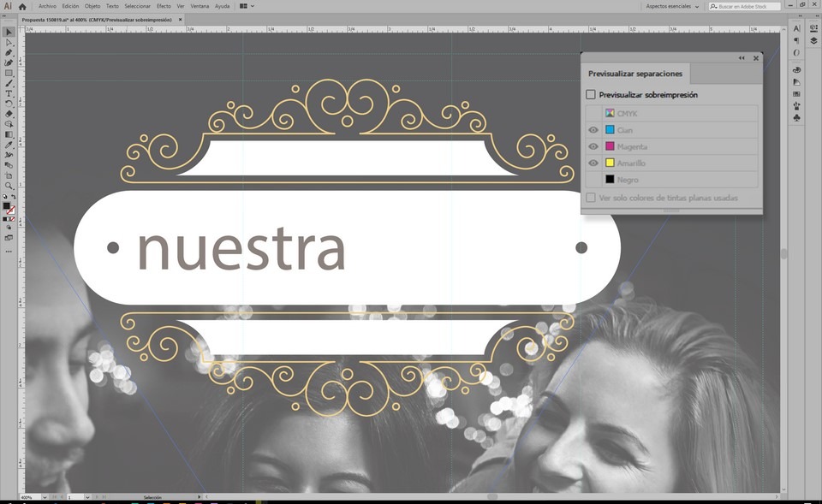Select the Propuesta 150819.ai document tab

pyautogui.click(x=97, y=20)
